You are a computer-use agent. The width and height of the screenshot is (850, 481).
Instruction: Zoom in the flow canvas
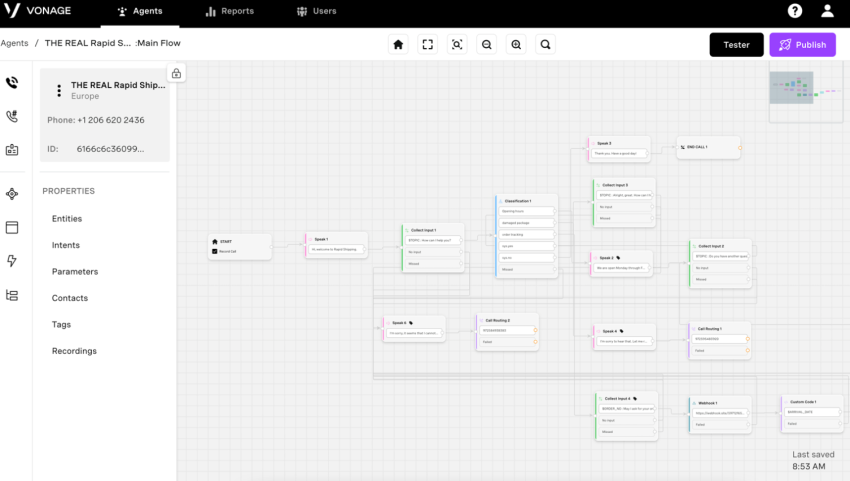point(516,45)
